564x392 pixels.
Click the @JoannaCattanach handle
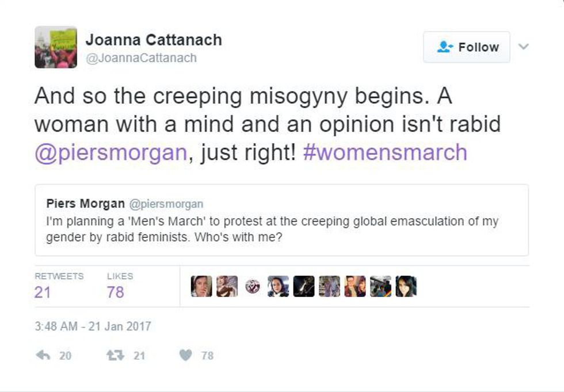[x=141, y=58]
